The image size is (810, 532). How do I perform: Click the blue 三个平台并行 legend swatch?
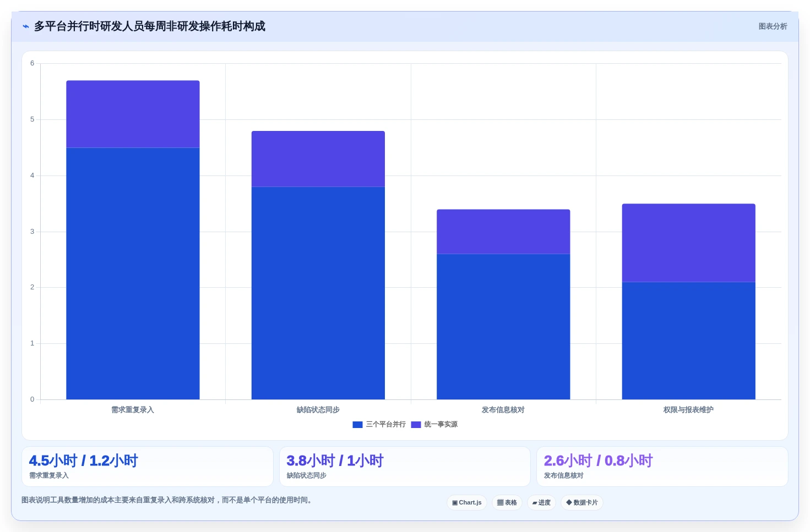tap(357, 424)
